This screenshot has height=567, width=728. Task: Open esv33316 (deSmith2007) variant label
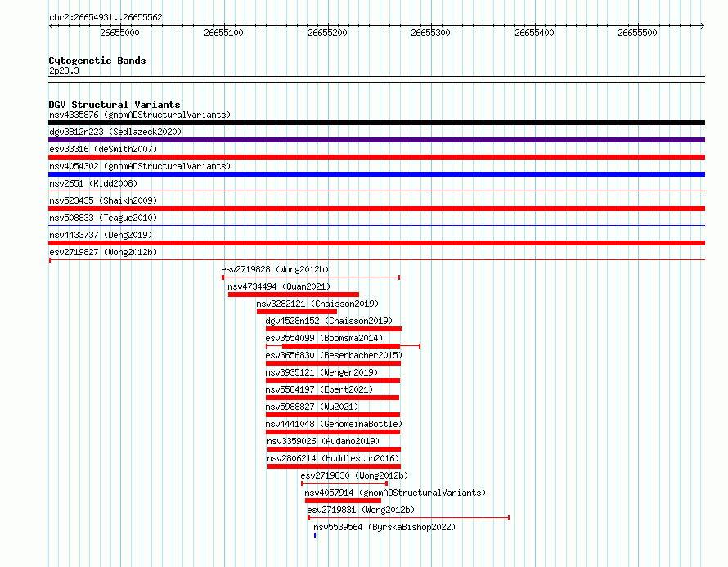pyautogui.click(x=103, y=149)
